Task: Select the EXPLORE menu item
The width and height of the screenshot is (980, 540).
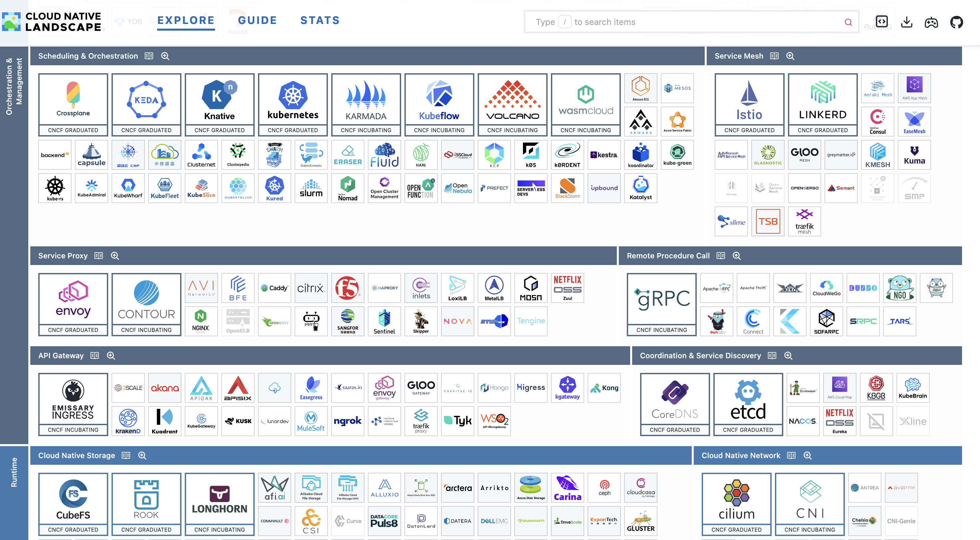Action: click(185, 20)
